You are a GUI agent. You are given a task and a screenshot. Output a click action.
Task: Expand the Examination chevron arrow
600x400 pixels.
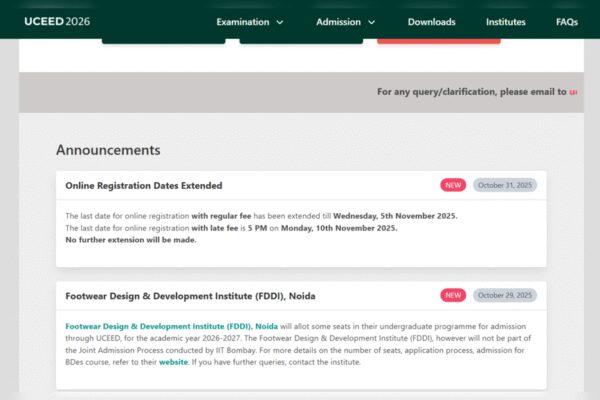280,22
